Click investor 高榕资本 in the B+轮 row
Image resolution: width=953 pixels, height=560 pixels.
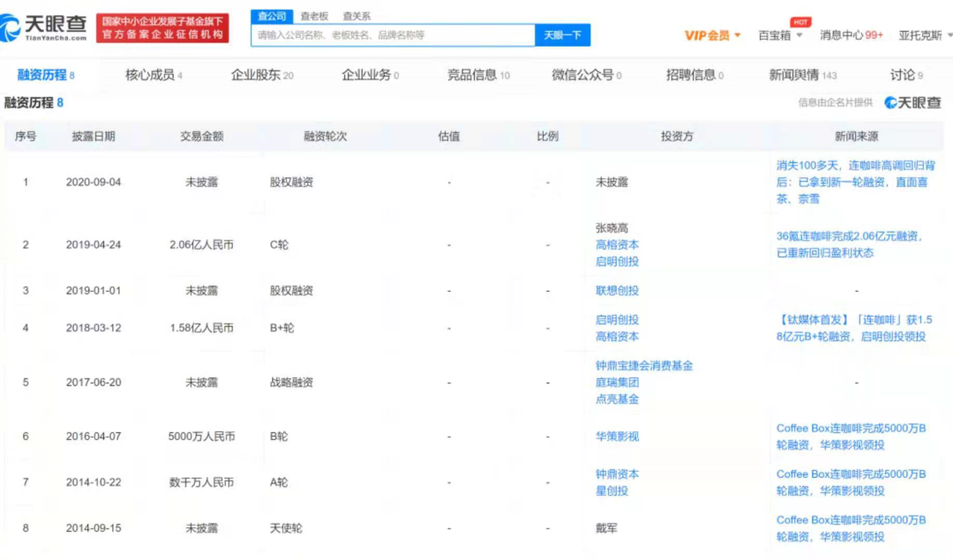click(x=617, y=337)
